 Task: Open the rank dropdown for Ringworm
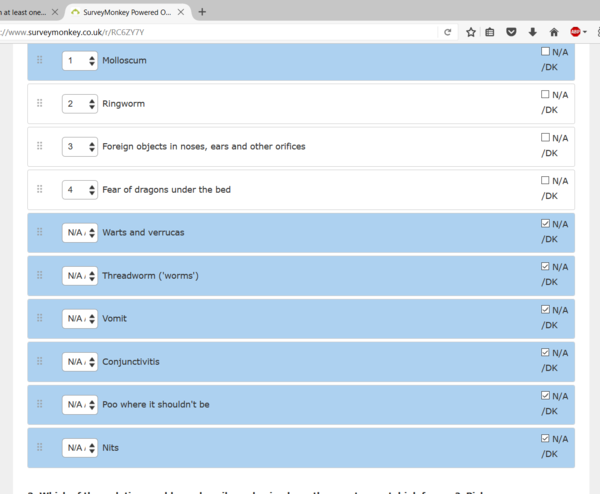coord(79,104)
